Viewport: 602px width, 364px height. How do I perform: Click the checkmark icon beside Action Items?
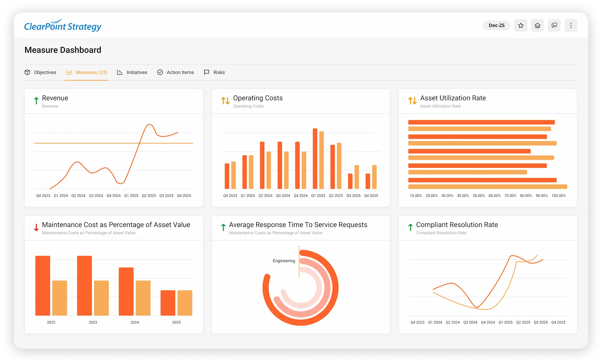pos(160,72)
